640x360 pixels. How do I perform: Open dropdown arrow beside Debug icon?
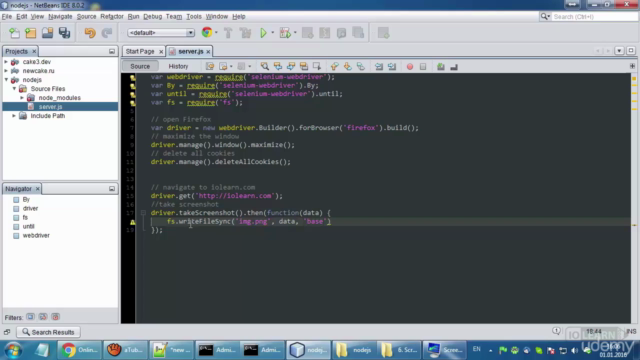[x=295, y=33]
